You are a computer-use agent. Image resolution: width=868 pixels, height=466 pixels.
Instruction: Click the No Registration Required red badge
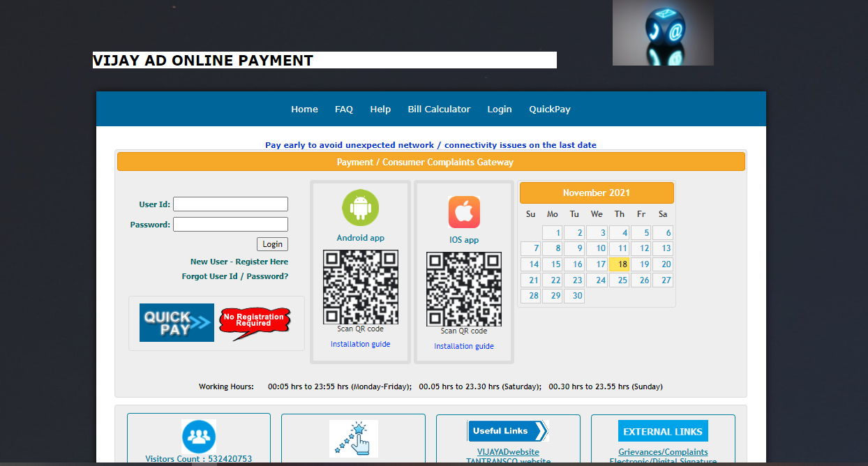click(254, 322)
